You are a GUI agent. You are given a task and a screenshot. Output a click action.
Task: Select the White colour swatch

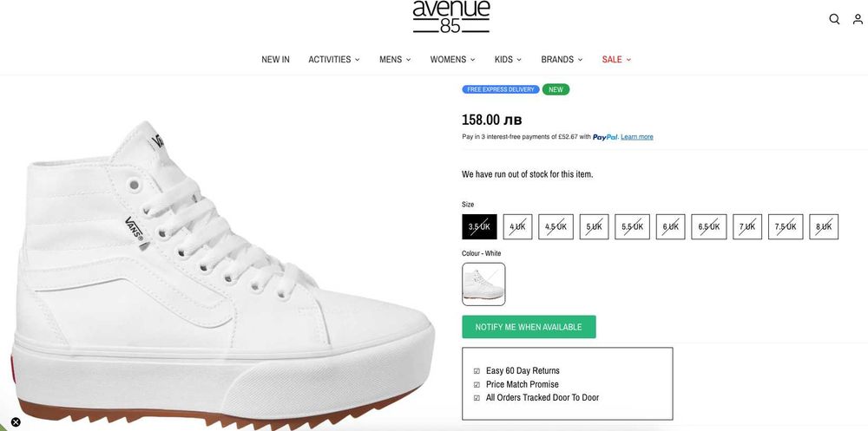[483, 284]
